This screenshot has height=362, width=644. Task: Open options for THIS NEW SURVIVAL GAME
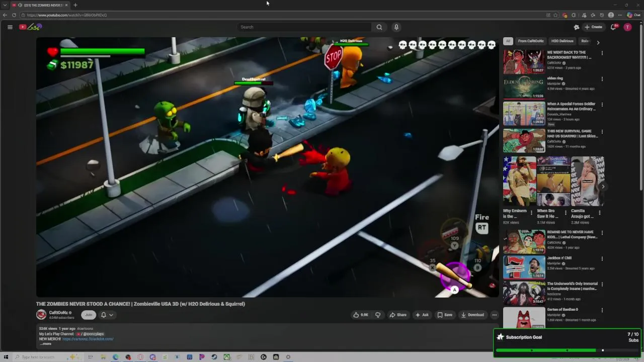coord(602,132)
